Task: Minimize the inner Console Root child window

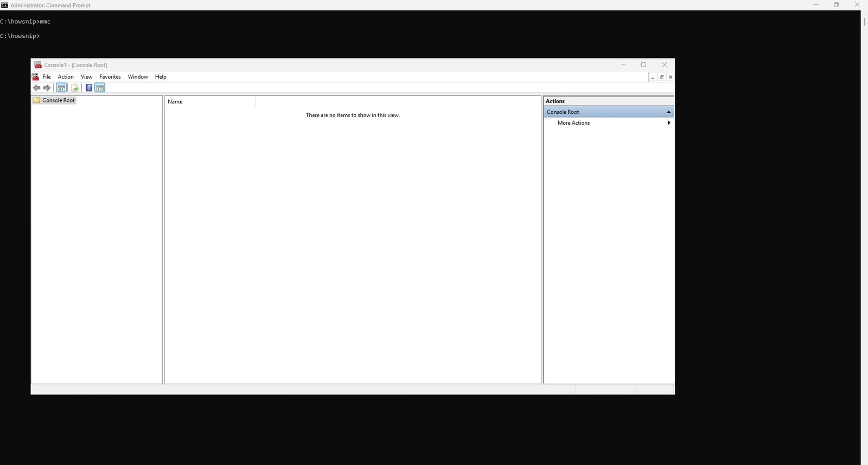Action: (653, 77)
